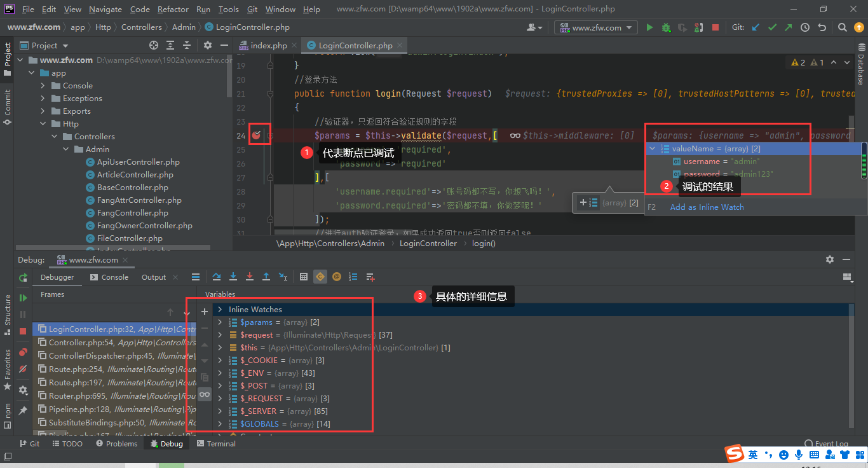
Task: Expand the $_SERVER variable
Action: coord(220,411)
